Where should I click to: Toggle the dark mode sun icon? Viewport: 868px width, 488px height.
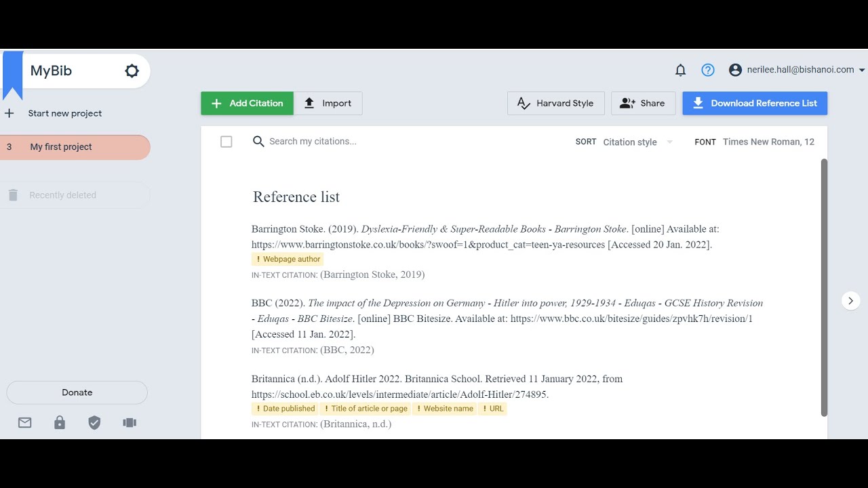tap(132, 70)
